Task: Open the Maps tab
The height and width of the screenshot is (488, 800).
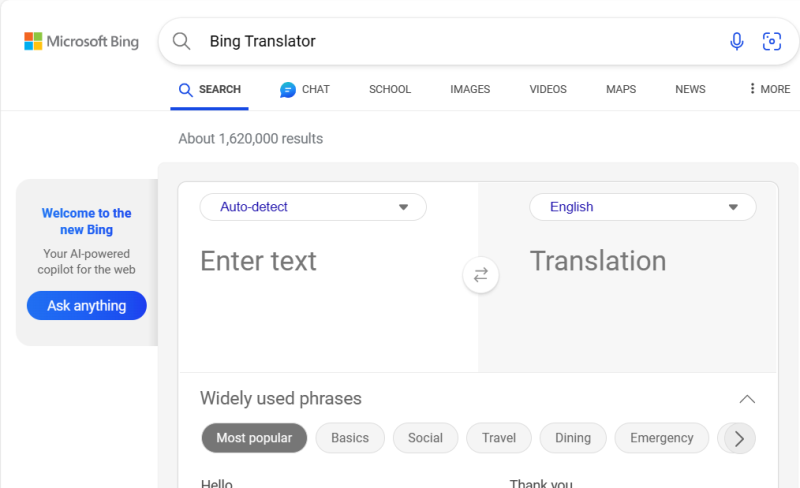Action: (621, 89)
